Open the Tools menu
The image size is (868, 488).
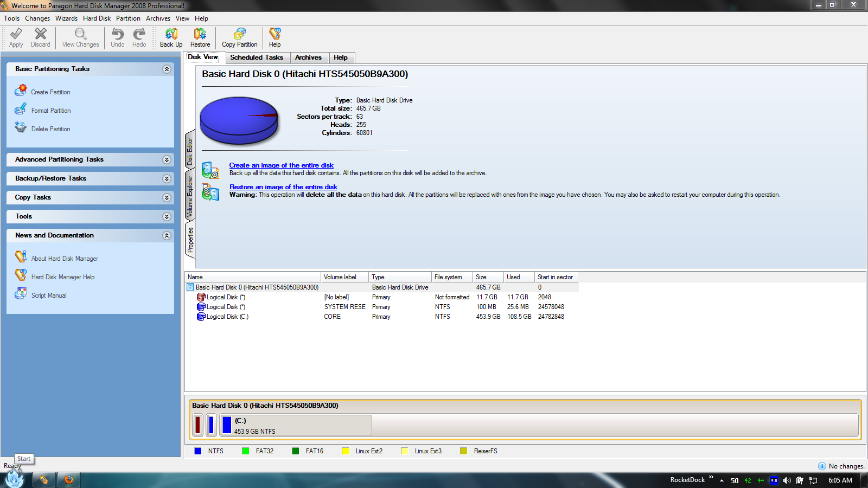pos(11,18)
